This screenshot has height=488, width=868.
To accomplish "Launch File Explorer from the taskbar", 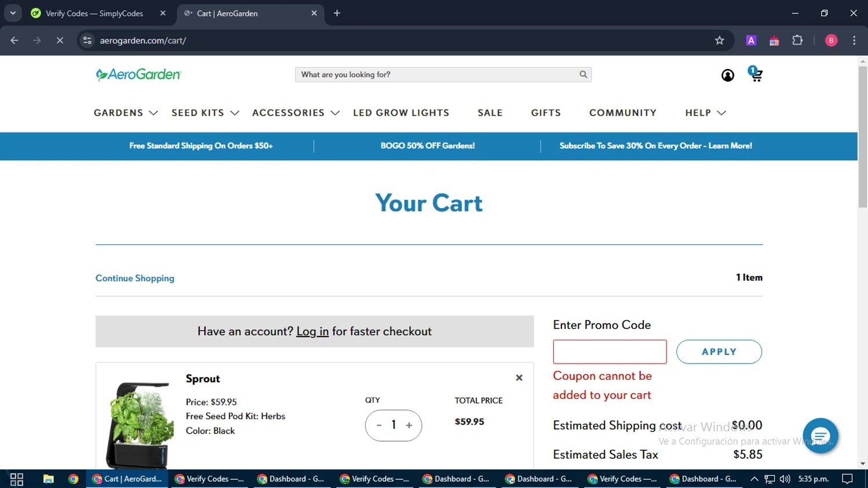I will click(49, 479).
